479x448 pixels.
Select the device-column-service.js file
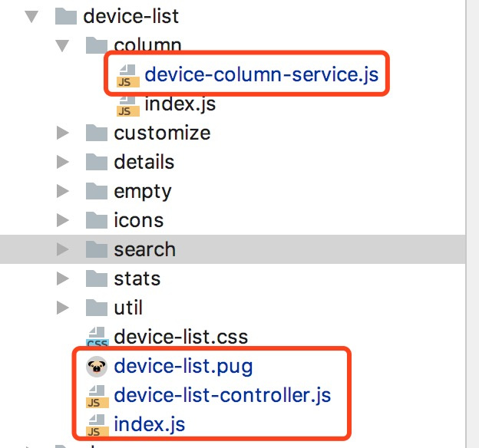click(x=261, y=74)
